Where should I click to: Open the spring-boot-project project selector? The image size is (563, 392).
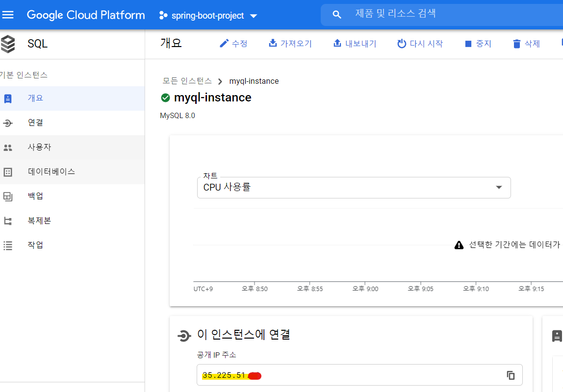pos(208,15)
